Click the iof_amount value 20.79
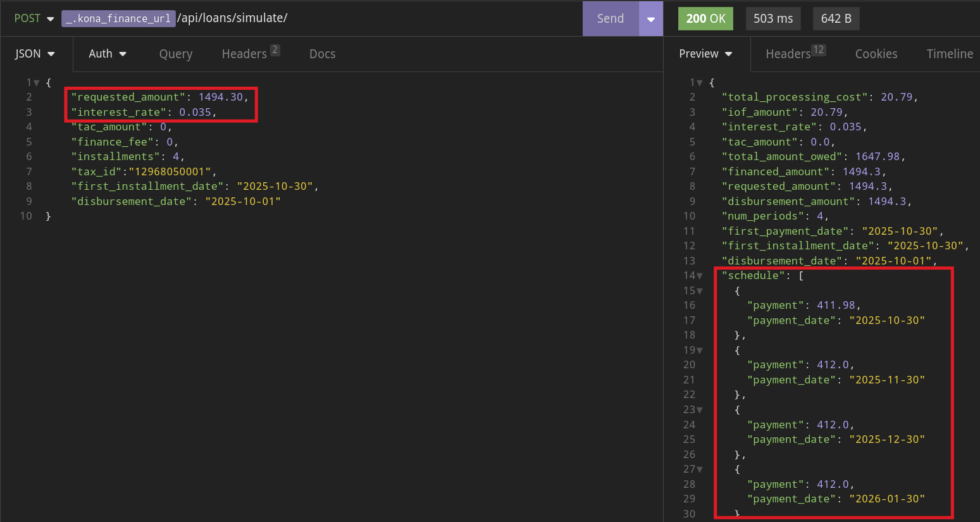The width and height of the screenshot is (980, 522). click(x=826, y=112)
